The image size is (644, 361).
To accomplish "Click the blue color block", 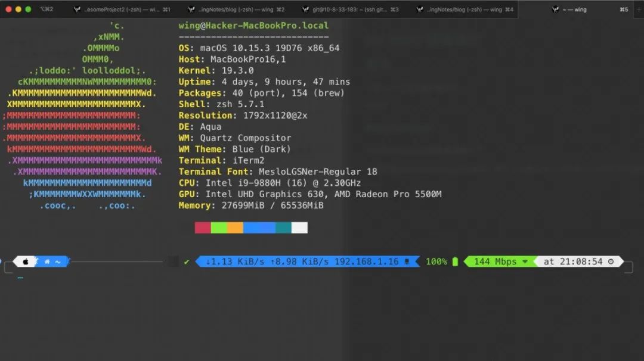I will (x=259, y=228).
